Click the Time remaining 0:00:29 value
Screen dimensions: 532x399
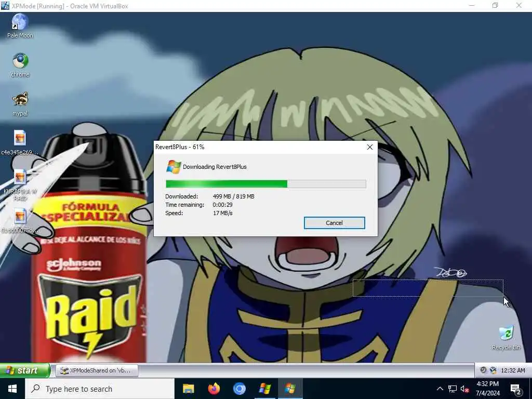point(222,205)
